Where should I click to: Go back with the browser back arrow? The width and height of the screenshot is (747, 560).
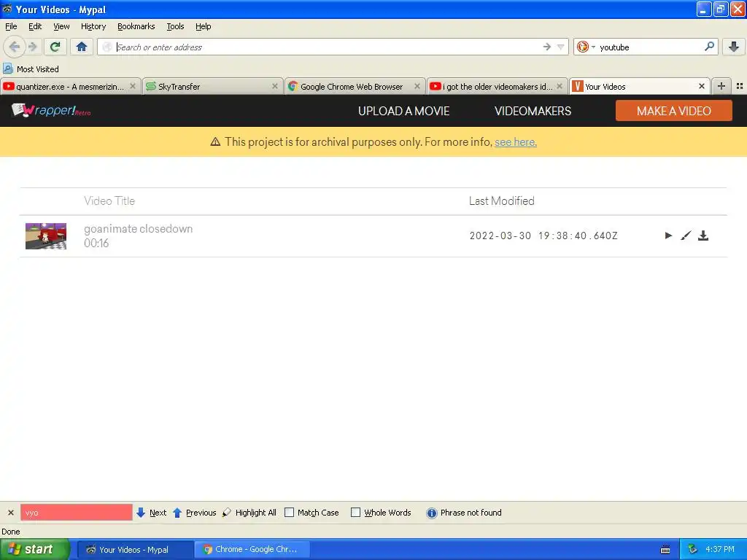pos(14,47)
